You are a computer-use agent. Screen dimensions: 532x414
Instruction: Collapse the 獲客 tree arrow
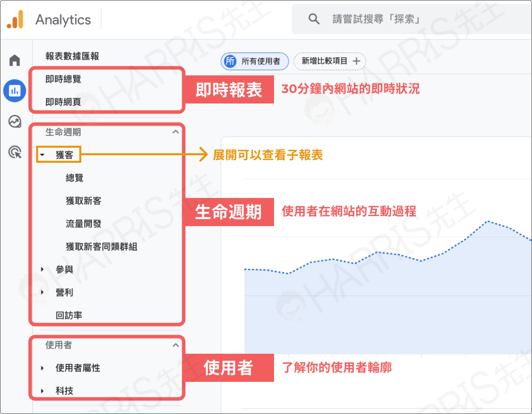tap(43, 155)
